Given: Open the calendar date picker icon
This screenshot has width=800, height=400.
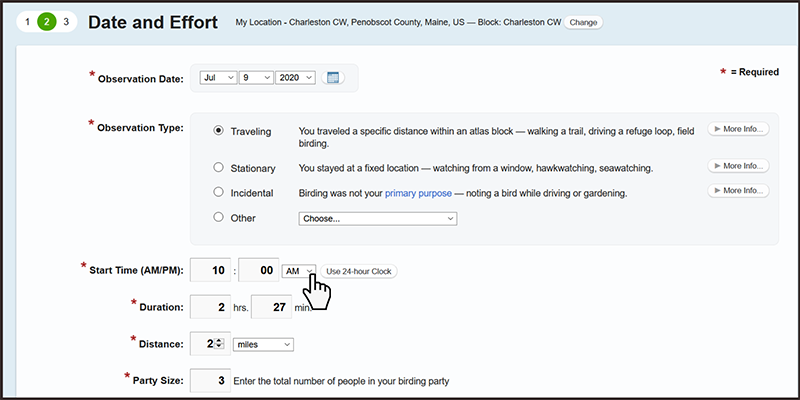Looking at the screenshot, I should [x=334, y=78].
